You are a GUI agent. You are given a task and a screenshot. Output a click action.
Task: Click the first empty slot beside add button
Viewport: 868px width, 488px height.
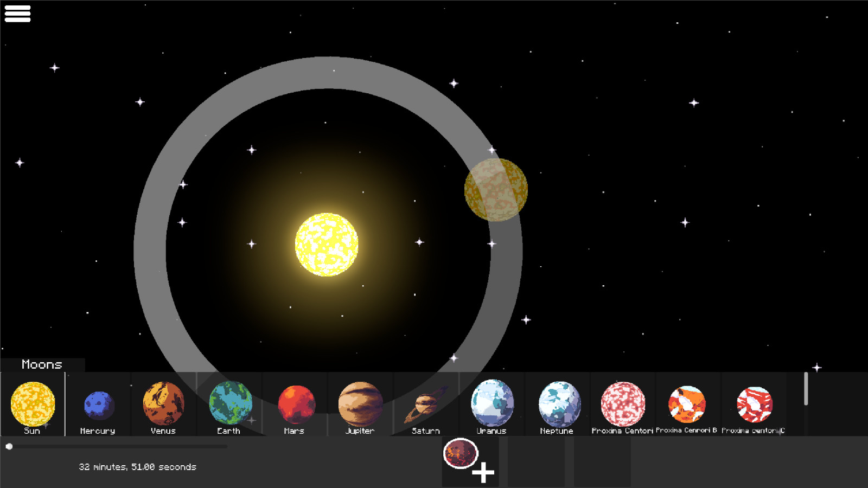click(x=536, y=462)
